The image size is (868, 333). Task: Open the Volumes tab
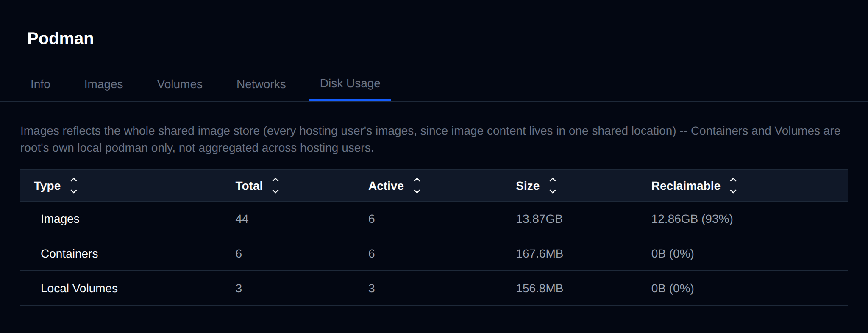(x=180, y=84)
